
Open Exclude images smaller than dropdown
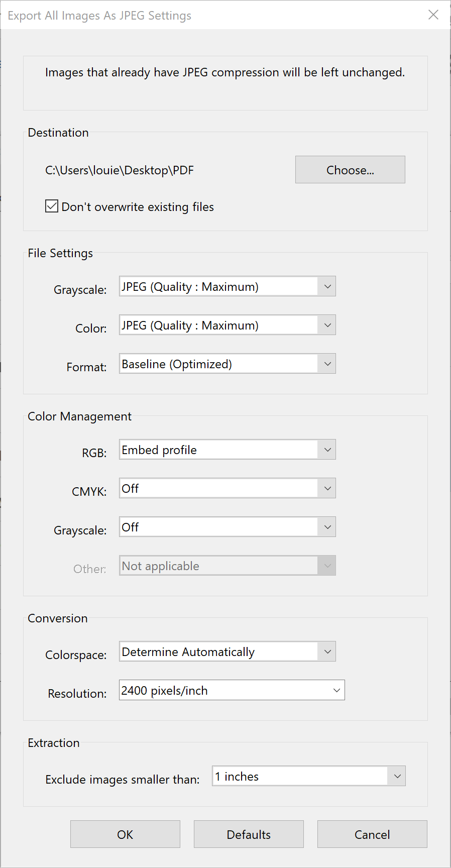[308, 776]
